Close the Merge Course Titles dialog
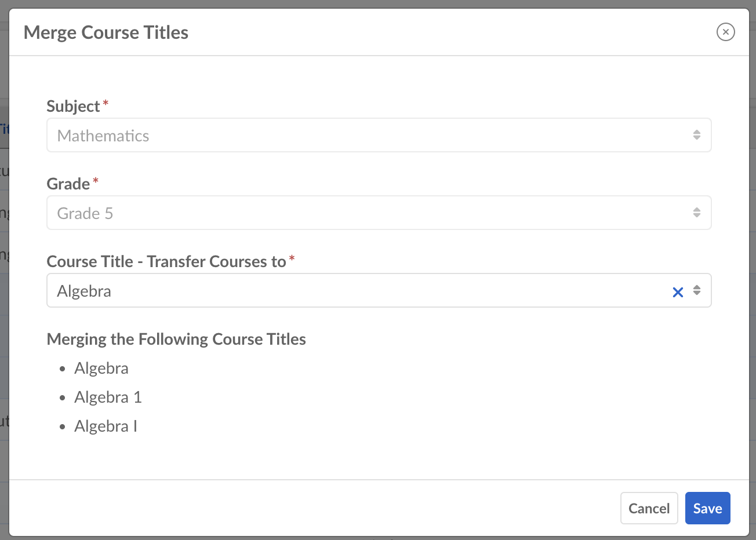 (725, 32)
